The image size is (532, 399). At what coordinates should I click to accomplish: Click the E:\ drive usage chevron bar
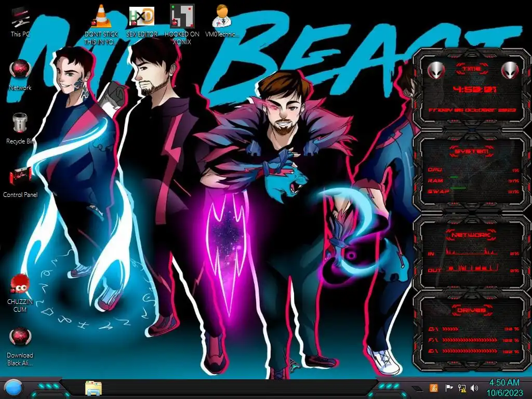click(470, 351)
